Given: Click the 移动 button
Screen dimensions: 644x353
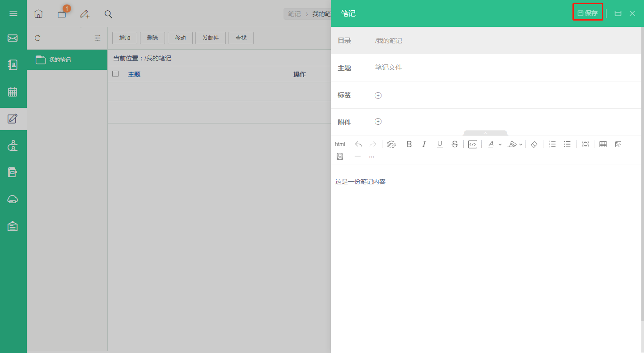Looking at the screenshot, I should pos(180,38).
